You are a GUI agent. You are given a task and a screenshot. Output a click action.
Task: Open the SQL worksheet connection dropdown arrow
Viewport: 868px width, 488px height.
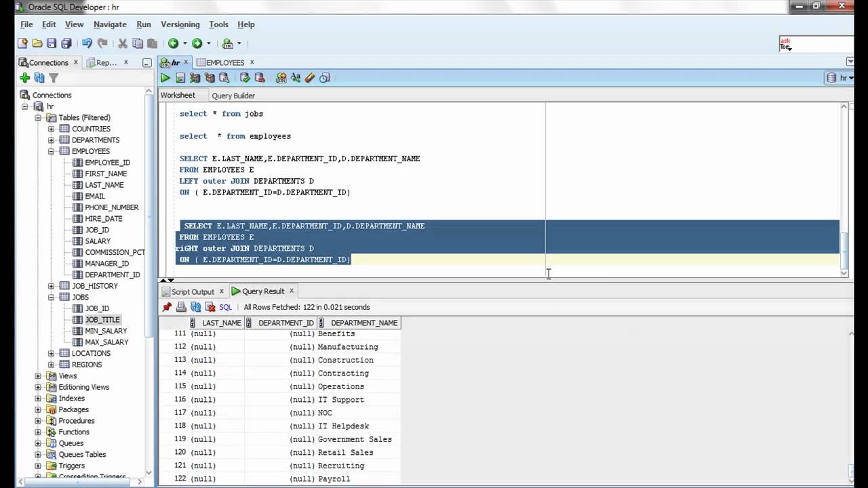(239, 43)
